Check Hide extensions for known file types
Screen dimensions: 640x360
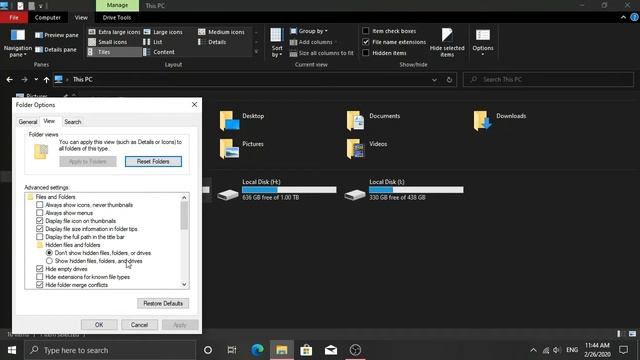pos(40,277)
